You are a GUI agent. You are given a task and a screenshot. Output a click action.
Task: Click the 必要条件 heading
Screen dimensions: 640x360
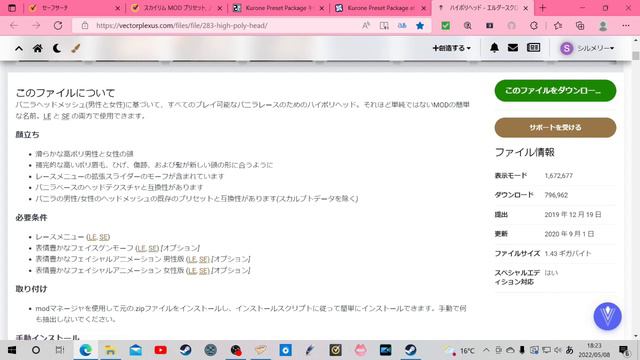coord(31,218)
